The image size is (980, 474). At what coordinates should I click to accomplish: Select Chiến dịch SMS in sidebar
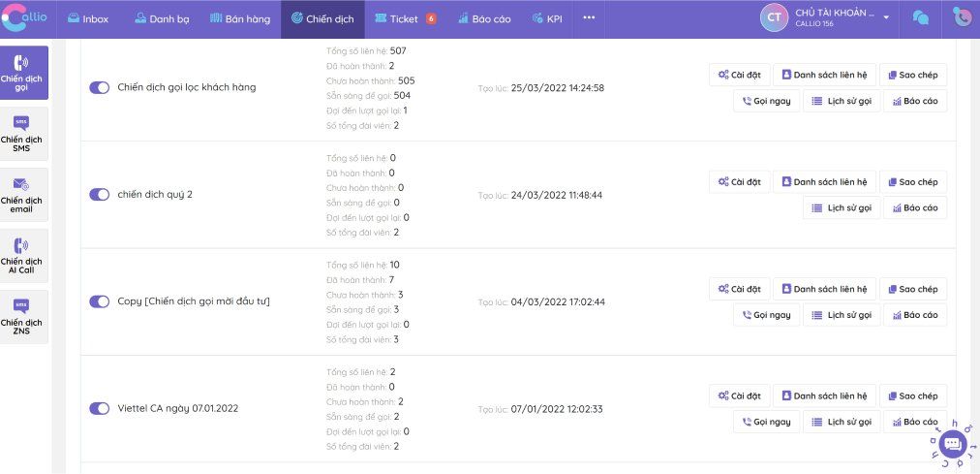21,134
